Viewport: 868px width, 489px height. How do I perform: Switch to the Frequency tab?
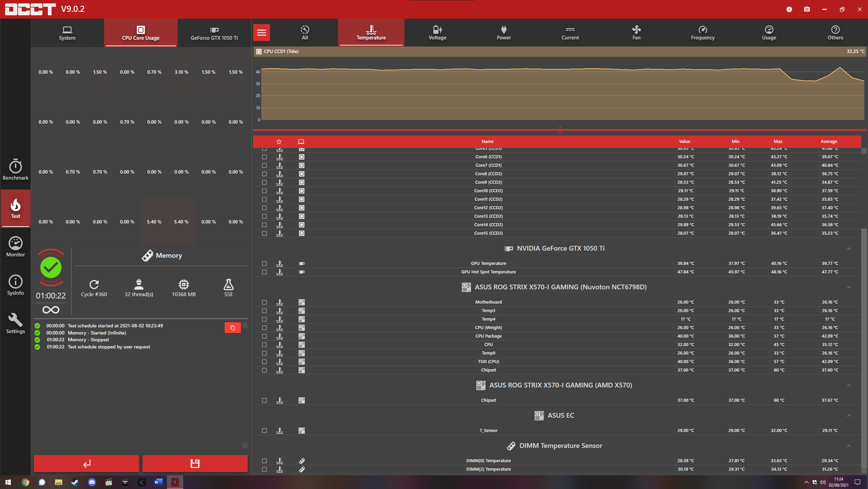coord(703,33)
